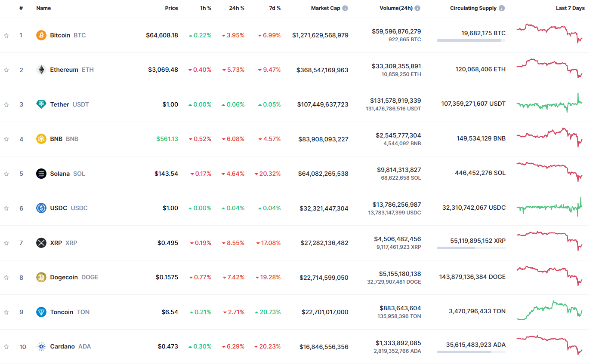Click the Solana logo icon
The image size is (605, 364).
[x=41, y=174]
